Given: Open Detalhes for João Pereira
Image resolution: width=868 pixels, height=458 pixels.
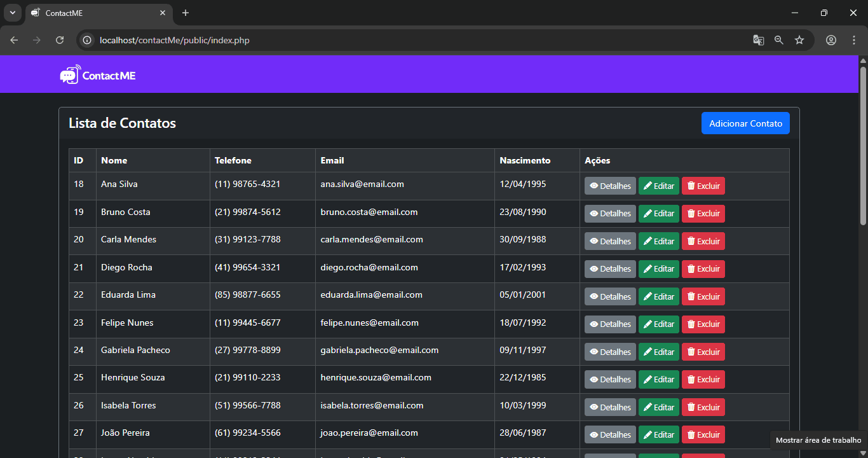Looking at the screenshot, I should pos(610,435).
